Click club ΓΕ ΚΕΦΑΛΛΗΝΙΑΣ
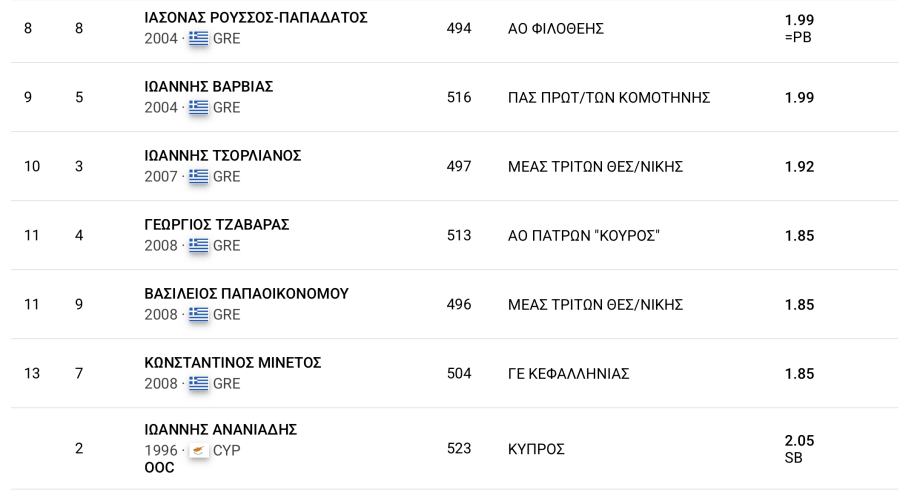900x490 pixels. point(568,374)
